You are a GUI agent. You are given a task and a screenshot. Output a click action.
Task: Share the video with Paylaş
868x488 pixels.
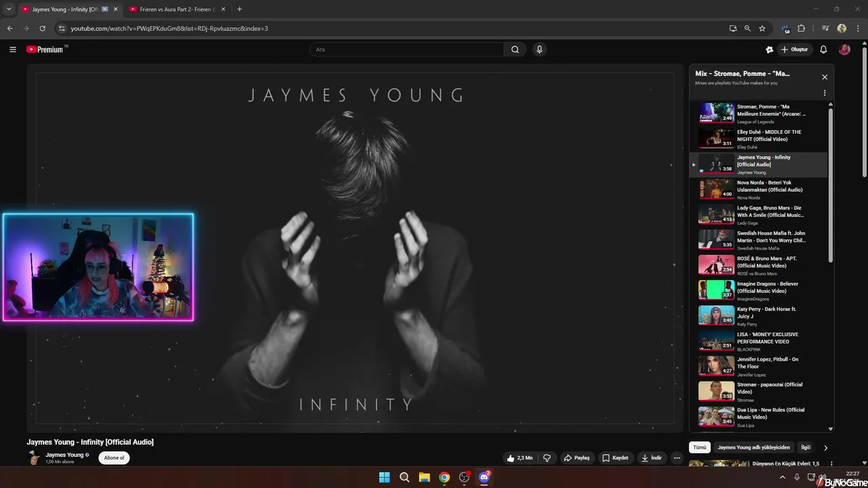point(576,458)
